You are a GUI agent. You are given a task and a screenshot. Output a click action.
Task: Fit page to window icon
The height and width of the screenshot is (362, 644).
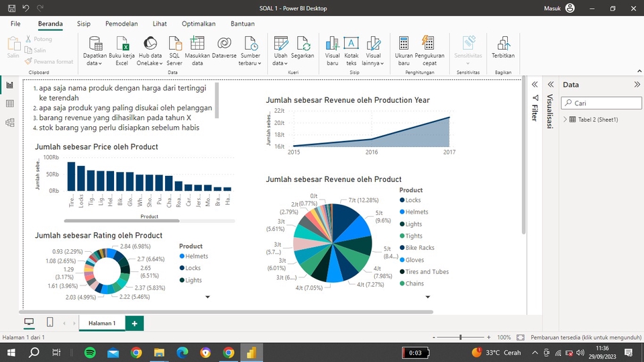pyautogui.click(x=521, y=337)
